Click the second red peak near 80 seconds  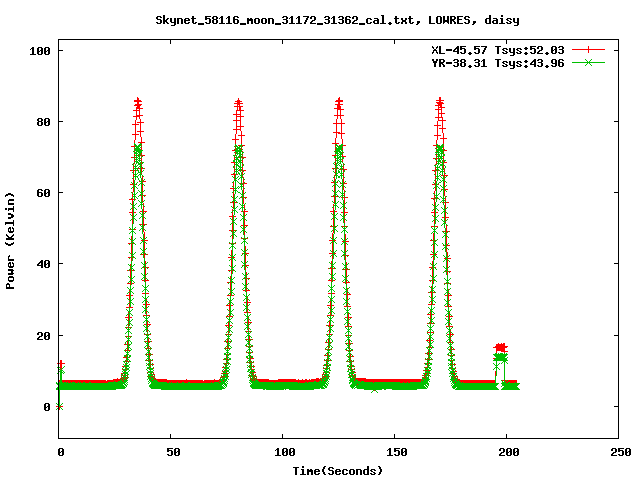point(238,102)
